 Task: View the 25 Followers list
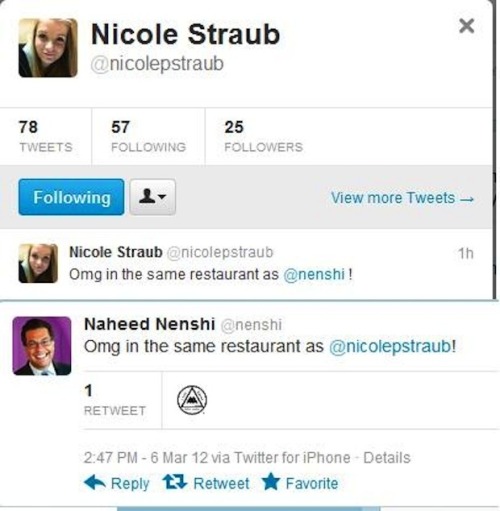263,136
